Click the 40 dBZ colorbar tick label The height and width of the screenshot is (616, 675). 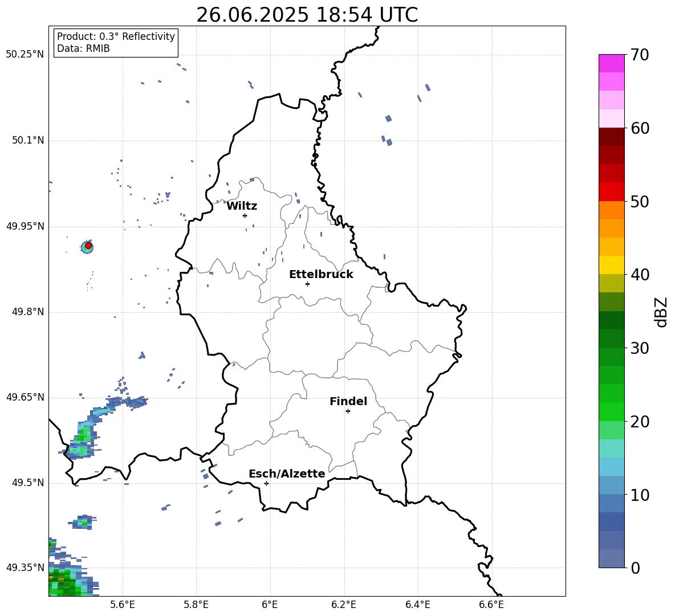640,275
